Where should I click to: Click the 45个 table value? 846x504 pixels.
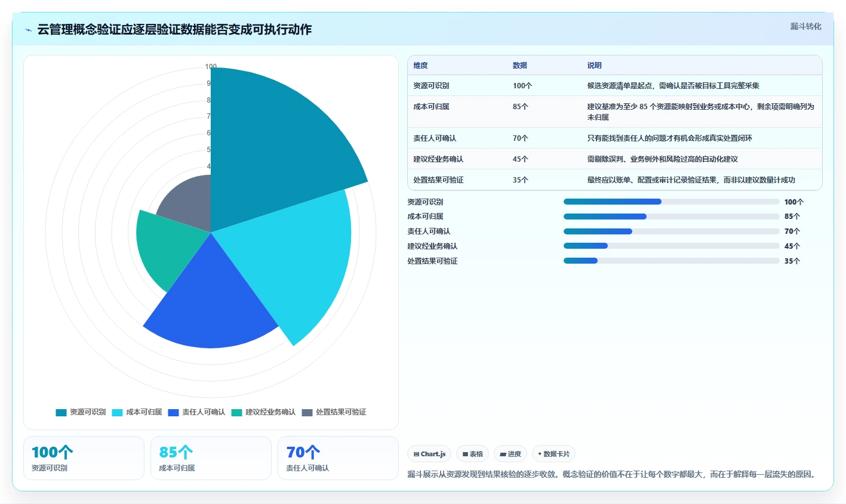pyautogui.click(x=521, y=159)
